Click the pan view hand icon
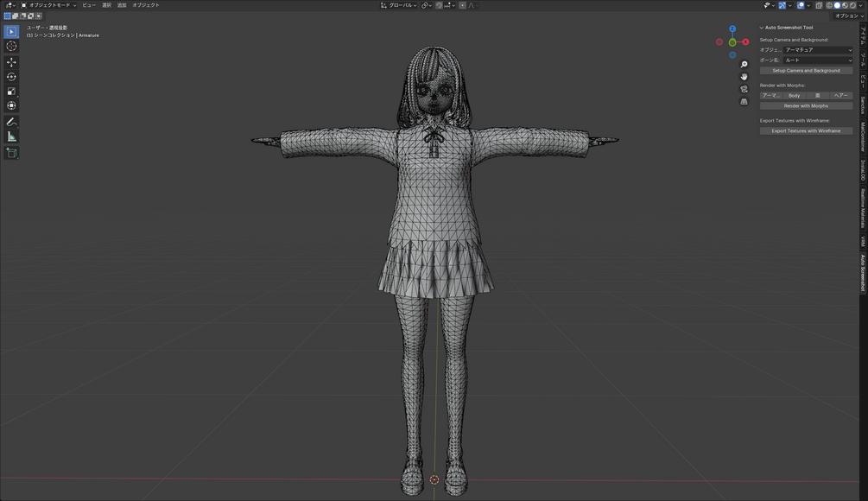868x501 pixels. pyautogui.click(x=744, y=76)
